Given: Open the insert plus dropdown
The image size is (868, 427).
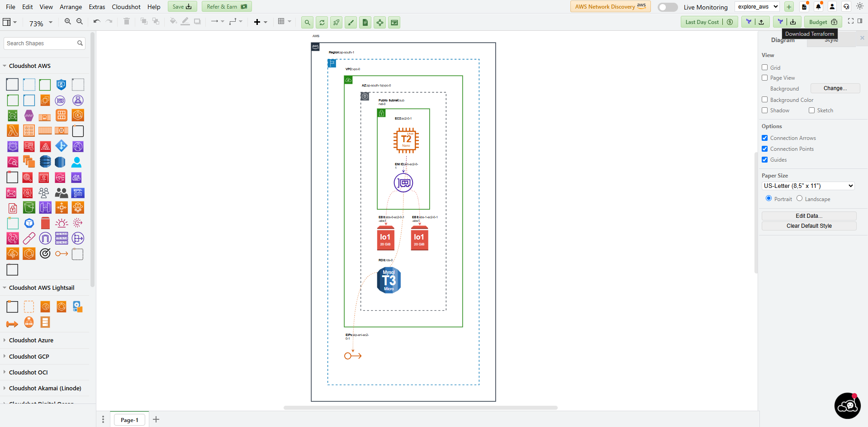Looking at the screenshot, I should coord(261,22).
